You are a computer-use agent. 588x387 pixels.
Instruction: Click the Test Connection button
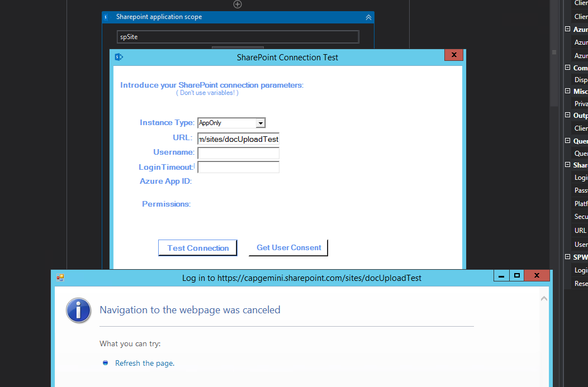(x=198, y=248)
